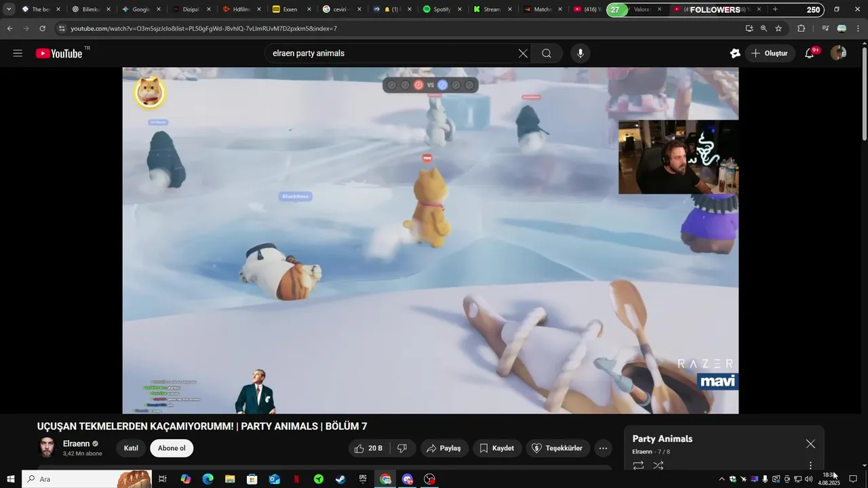Click the Windows taskbar search box
This screenshot has height=488, width=868.
point(86,479)
